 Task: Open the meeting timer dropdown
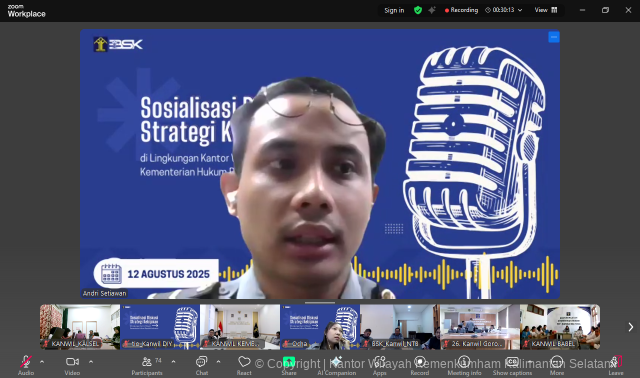(x=520, y=10)
